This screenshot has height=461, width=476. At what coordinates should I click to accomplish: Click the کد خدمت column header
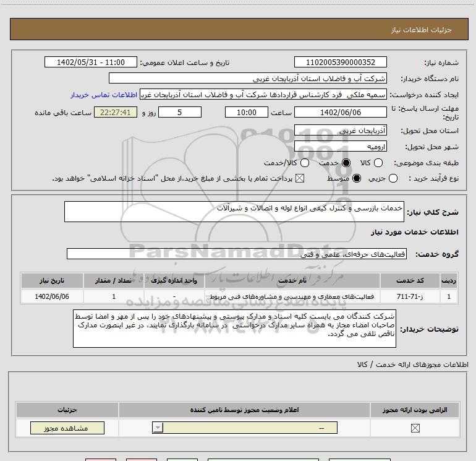[410, 281]
